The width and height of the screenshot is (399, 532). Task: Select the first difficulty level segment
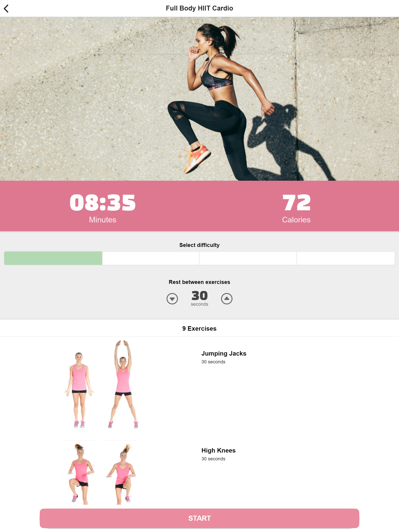(x=53, y=258)
